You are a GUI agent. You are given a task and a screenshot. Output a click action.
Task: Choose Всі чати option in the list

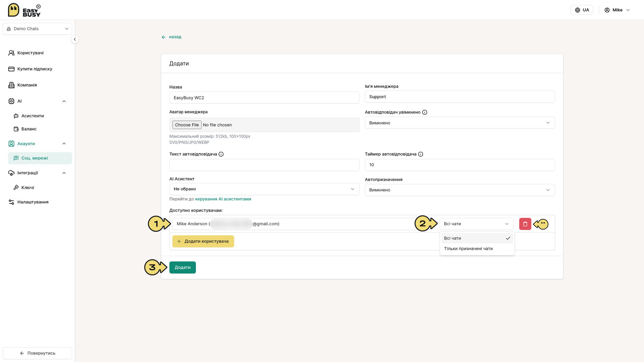pos(477,238)
